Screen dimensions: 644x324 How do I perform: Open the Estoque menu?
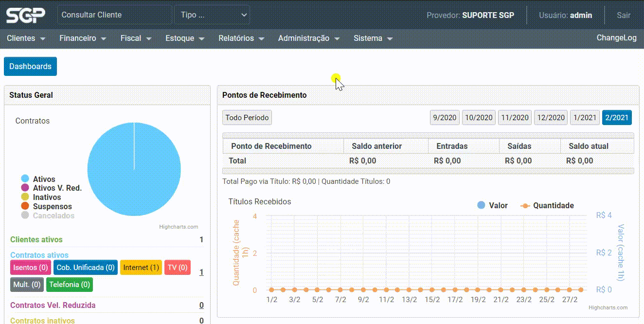[x=185, y=38]
